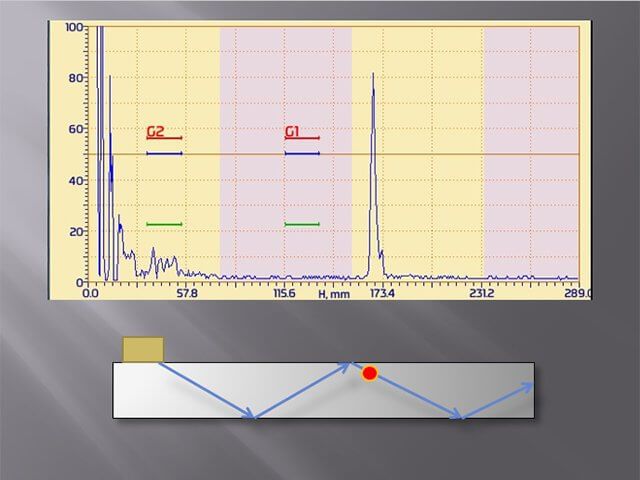Click the 60 value on the y-axis

tap(75, 129)
